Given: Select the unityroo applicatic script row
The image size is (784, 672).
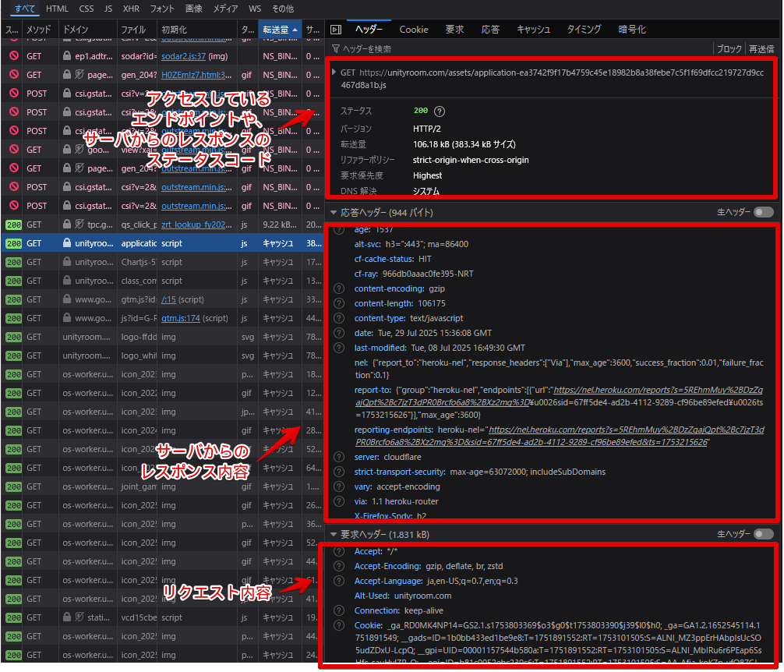Looking at the screenshot, I should pos(163,243).
